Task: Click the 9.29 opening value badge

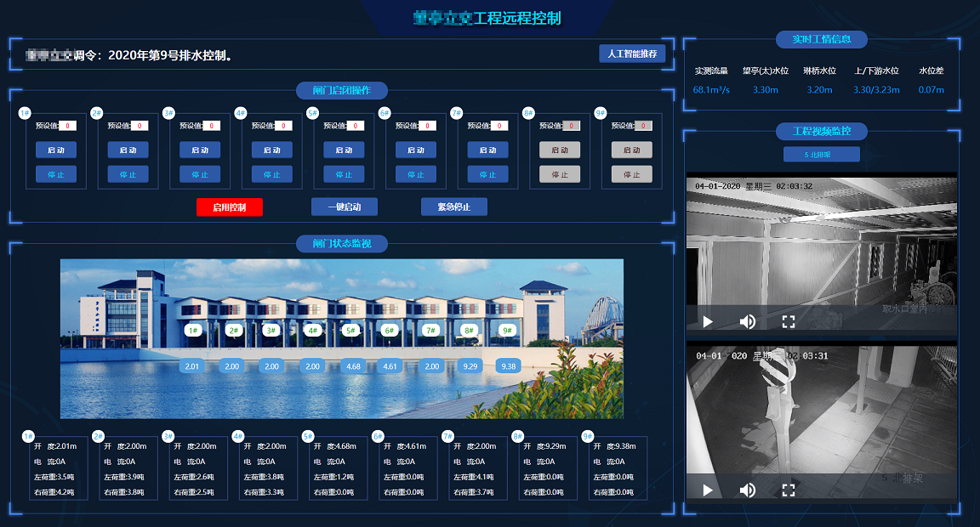Action: 470,365
